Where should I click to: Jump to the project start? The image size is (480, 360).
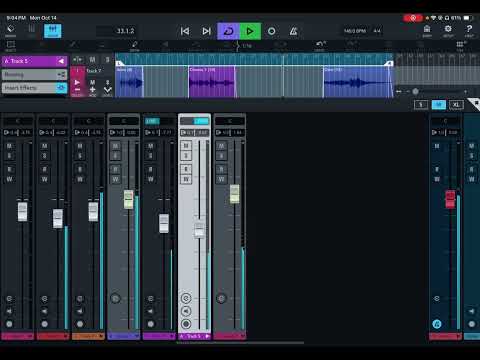tap(185, 31)
